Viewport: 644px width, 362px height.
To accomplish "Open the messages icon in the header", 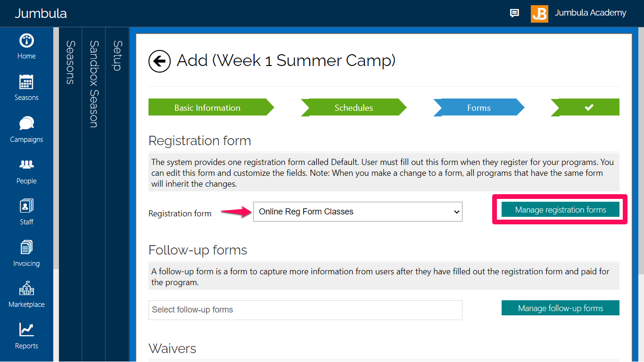I will pyautogui.click(x=514, y=13).
